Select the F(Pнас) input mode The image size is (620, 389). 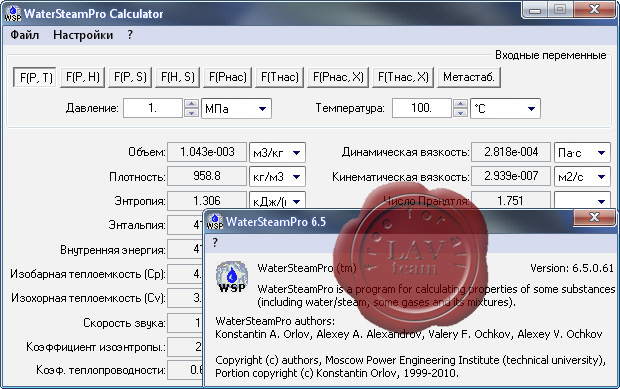(228, 77)
